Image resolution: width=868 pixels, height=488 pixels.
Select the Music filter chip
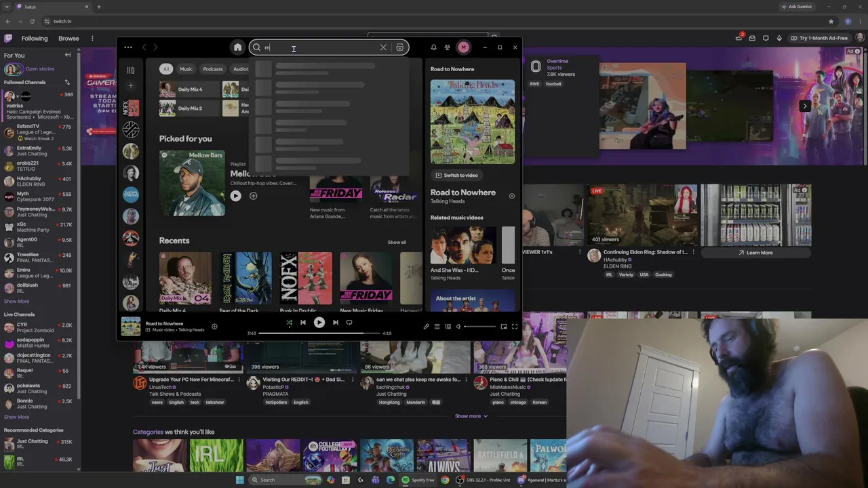[186, 68]
